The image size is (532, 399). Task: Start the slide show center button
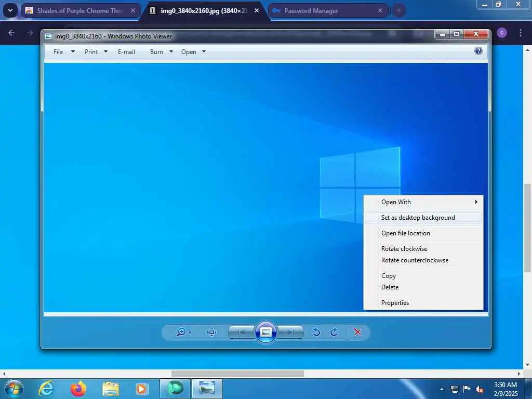coord(266,332)
